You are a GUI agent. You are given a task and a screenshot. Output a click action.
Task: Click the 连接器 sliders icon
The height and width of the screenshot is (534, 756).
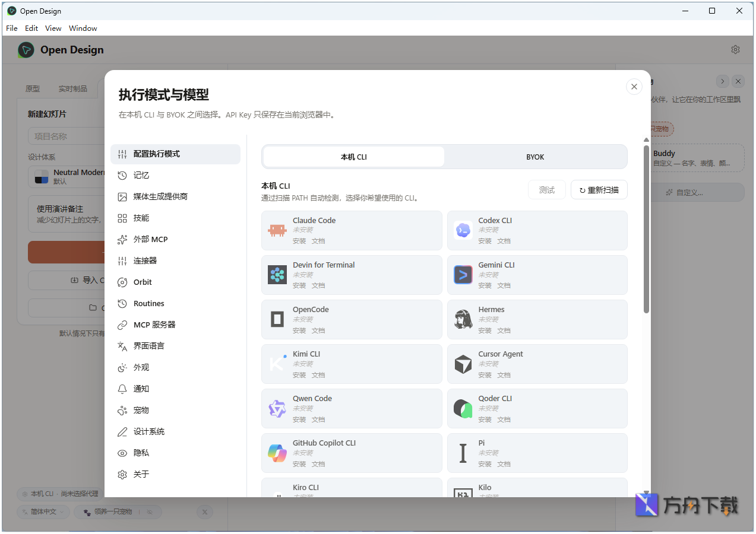point(122,260)
